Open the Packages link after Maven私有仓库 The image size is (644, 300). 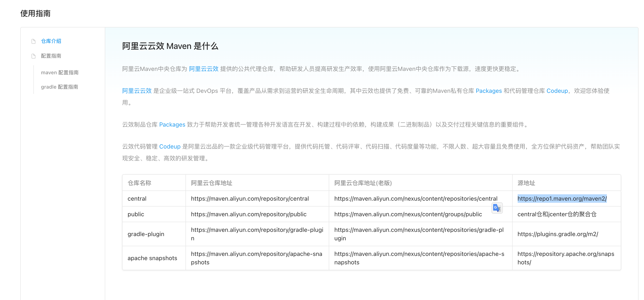(x=488, y=91)
